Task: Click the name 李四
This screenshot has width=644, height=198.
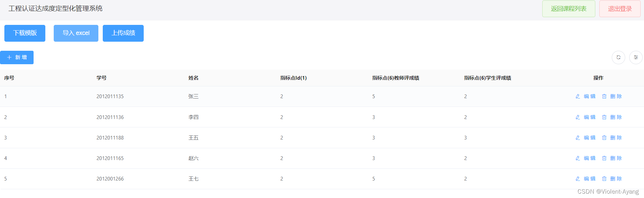Action: click(193, 117)
